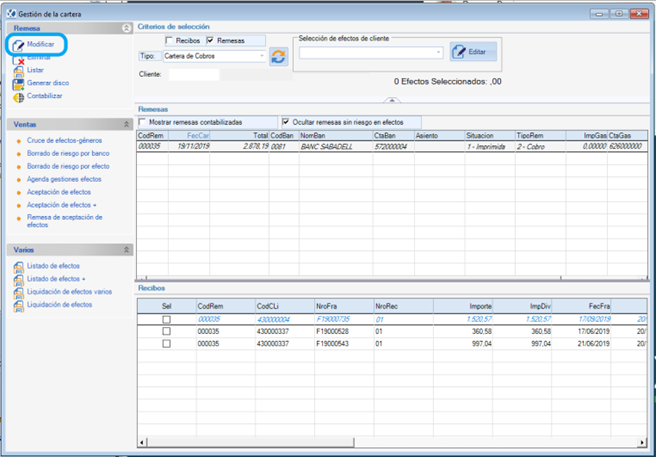Click the NomBan column header
Viewport: 656px width, 457px height.
[x=336, y=136]
